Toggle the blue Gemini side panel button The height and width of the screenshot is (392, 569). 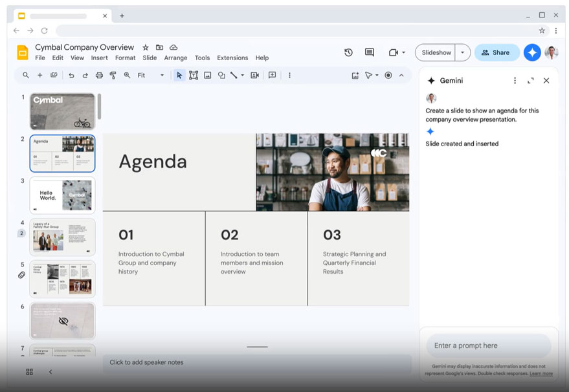point(532,52)
